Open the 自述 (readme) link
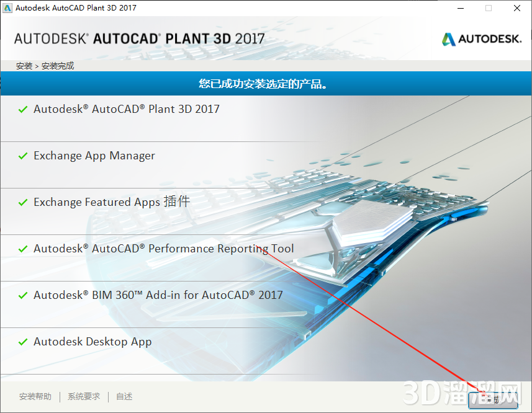 [124, 396]
